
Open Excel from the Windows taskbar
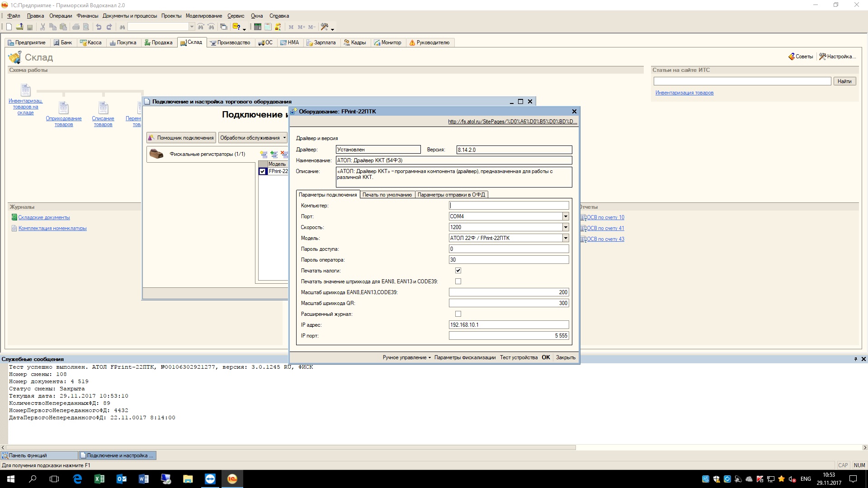(99, 479)
